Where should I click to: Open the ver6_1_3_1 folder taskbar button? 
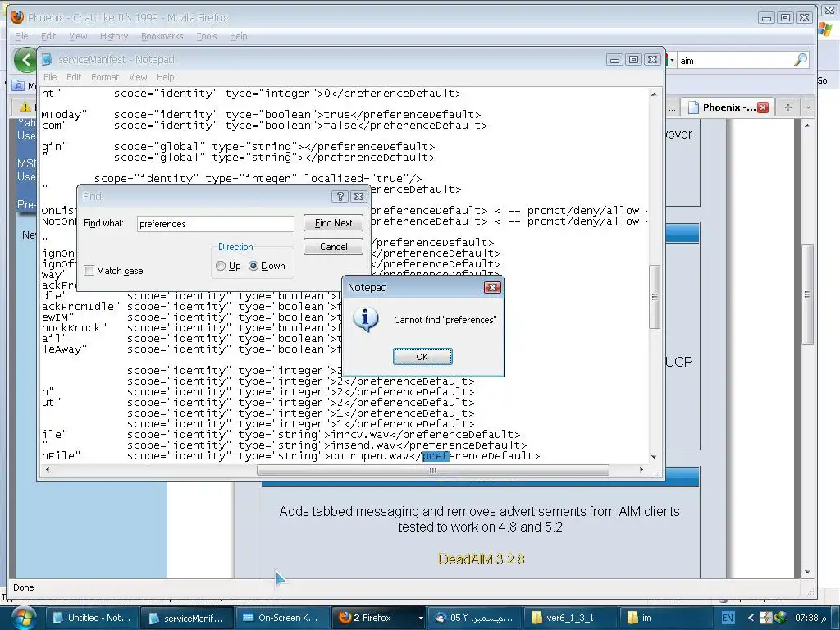571,618
